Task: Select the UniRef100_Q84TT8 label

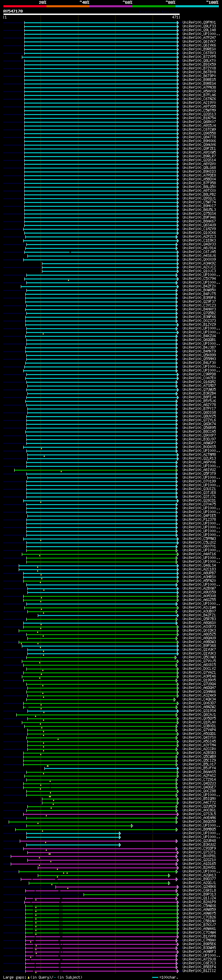Action: (x=199, y=137)
